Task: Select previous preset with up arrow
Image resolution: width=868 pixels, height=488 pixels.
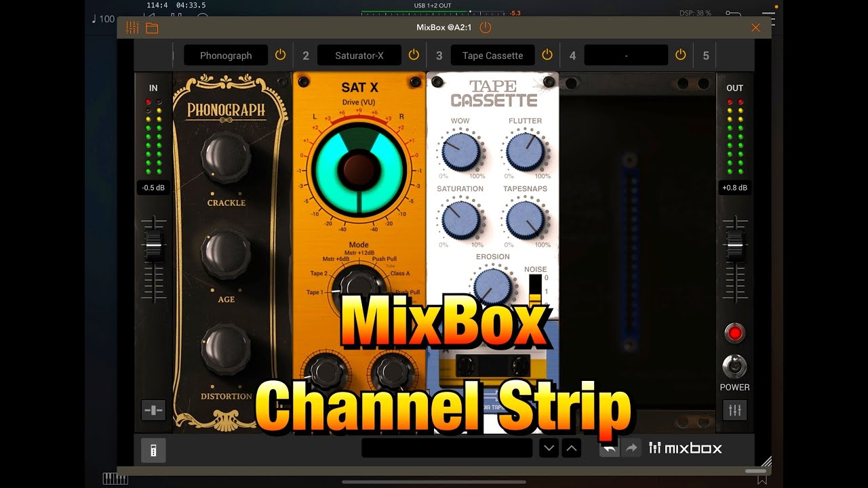Action: (572, 448)
